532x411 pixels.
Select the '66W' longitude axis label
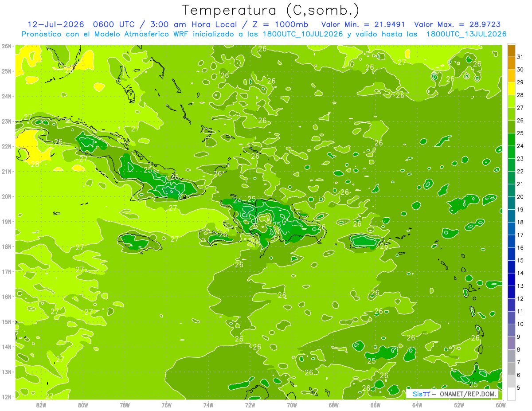point(376,405)
